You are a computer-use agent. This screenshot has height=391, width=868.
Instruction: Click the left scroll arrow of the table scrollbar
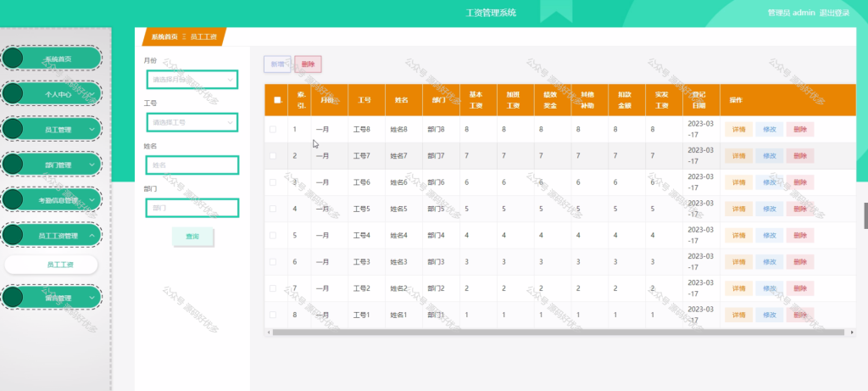coord(269,332)
